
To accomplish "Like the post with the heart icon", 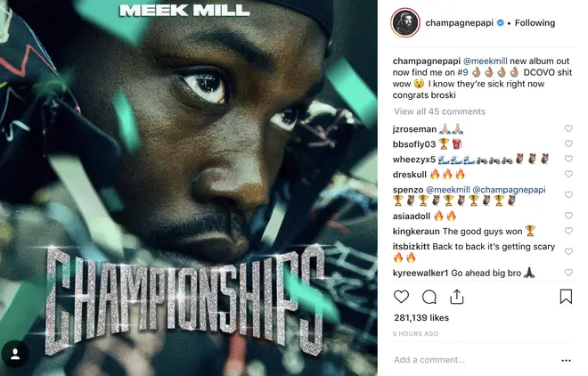I will [401, 297].
